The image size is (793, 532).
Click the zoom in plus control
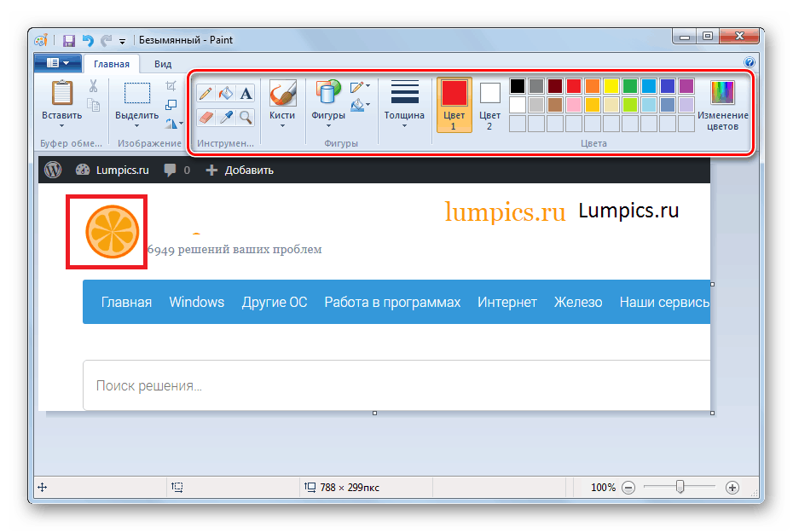732,487
